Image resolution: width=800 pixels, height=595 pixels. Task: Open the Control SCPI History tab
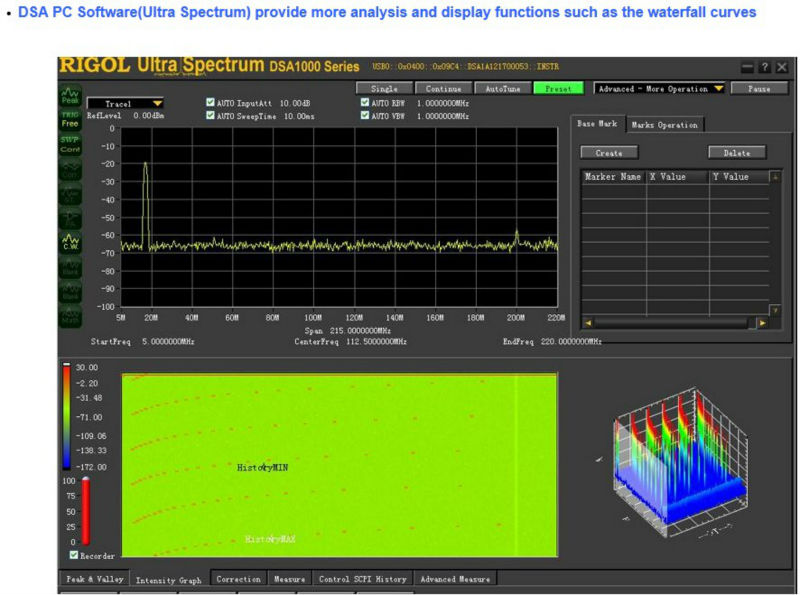pos(363,579)
